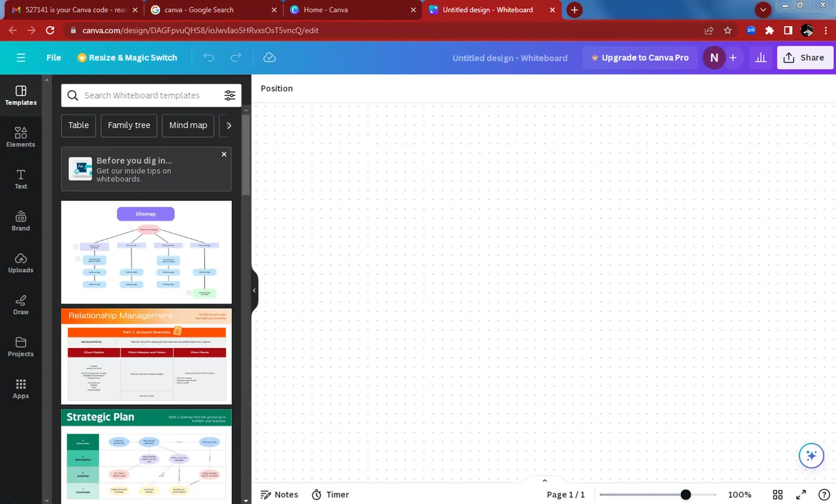Expand the page thumbnail strip
The height and width of the screenshot is (504, 836).
pos(545,480)
